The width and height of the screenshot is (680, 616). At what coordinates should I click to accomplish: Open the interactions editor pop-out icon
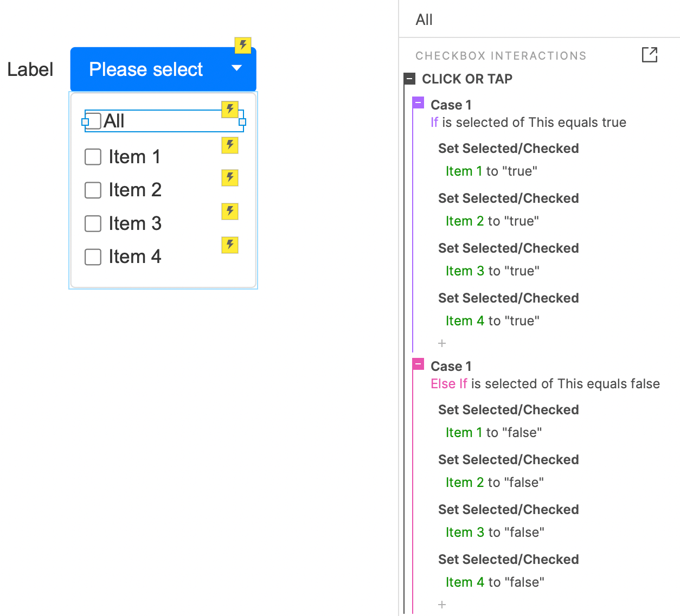pyautogui.click(x=649, y=55)
